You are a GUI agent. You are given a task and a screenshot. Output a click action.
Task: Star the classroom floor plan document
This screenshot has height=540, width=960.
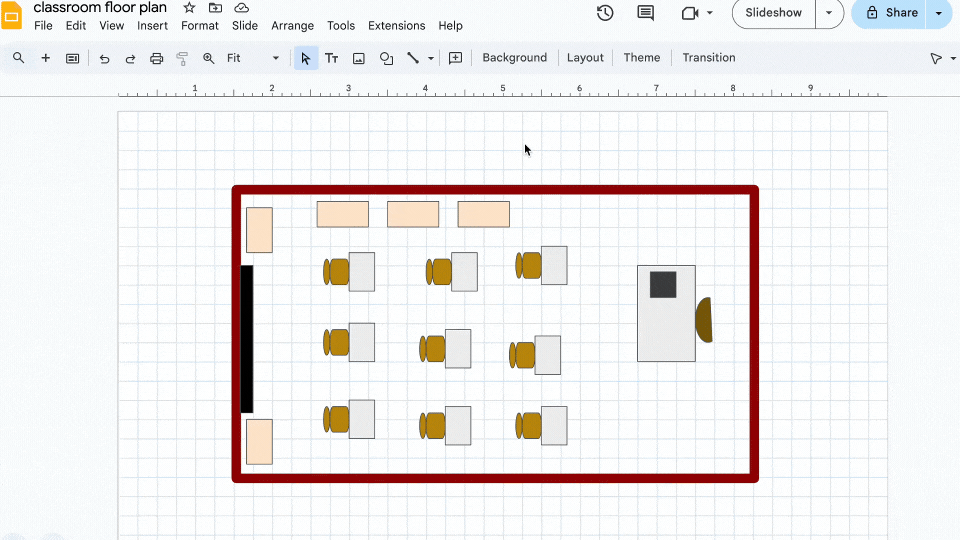[189, 8]
